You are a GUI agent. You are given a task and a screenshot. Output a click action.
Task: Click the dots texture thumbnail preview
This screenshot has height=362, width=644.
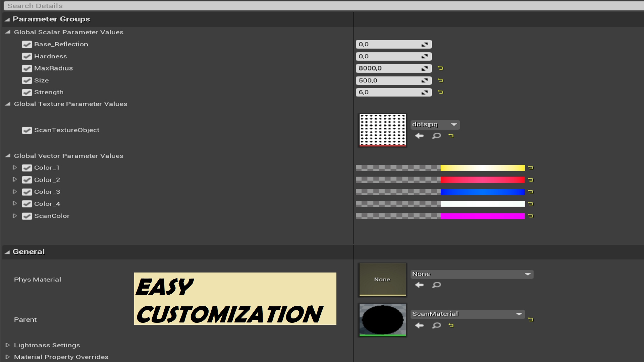pyautogui.click(x=382, y=129)
